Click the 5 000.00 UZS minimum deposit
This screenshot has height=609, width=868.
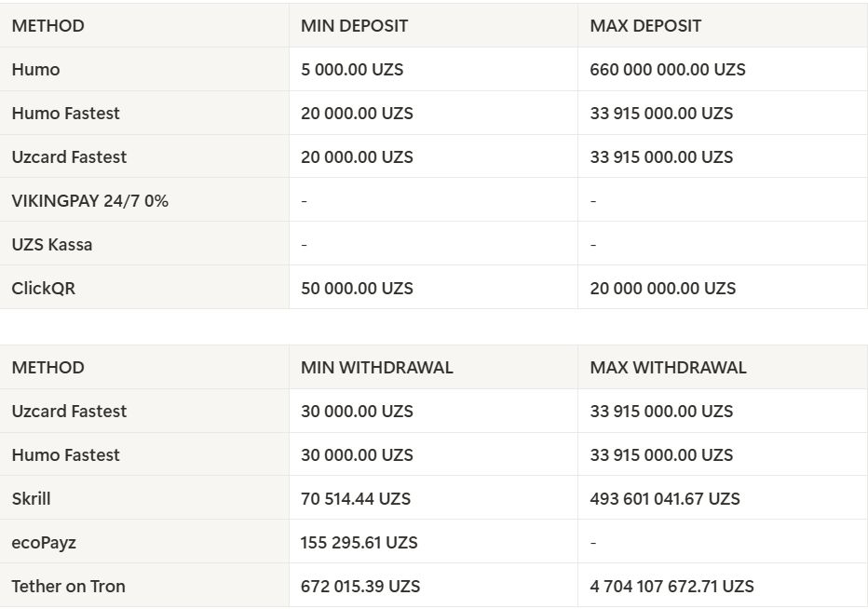(351, 70)
